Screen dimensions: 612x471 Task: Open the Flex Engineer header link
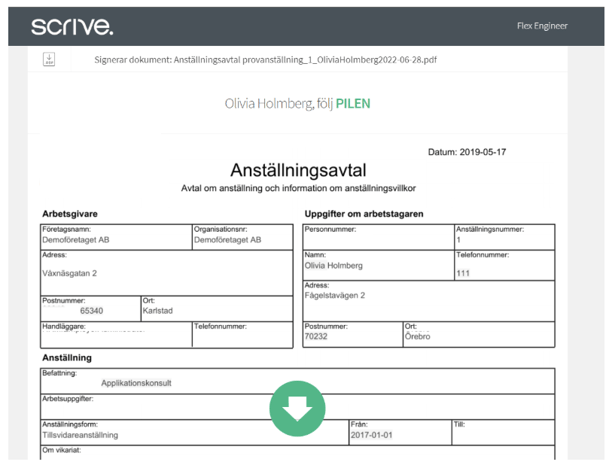(x=542, y=26)
